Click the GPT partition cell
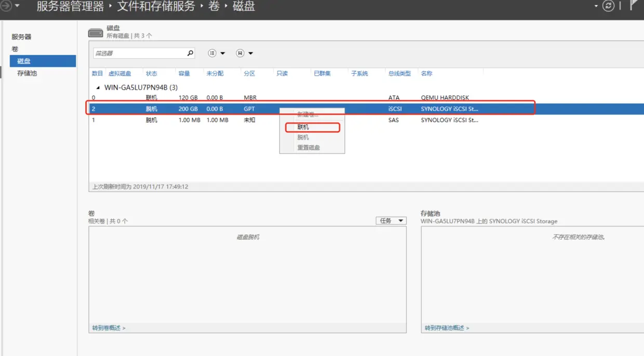644x356 pixels. click(x=249, y=109)
